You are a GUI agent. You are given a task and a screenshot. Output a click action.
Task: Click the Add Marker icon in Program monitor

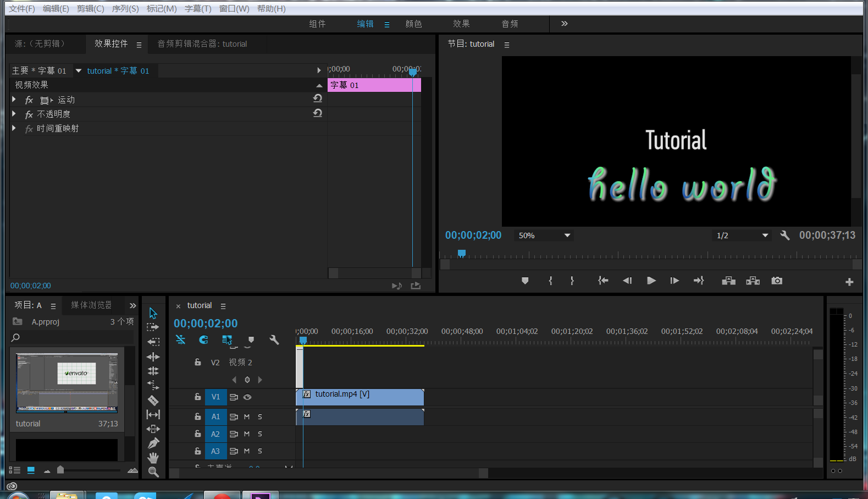click(x=525, y=281)
